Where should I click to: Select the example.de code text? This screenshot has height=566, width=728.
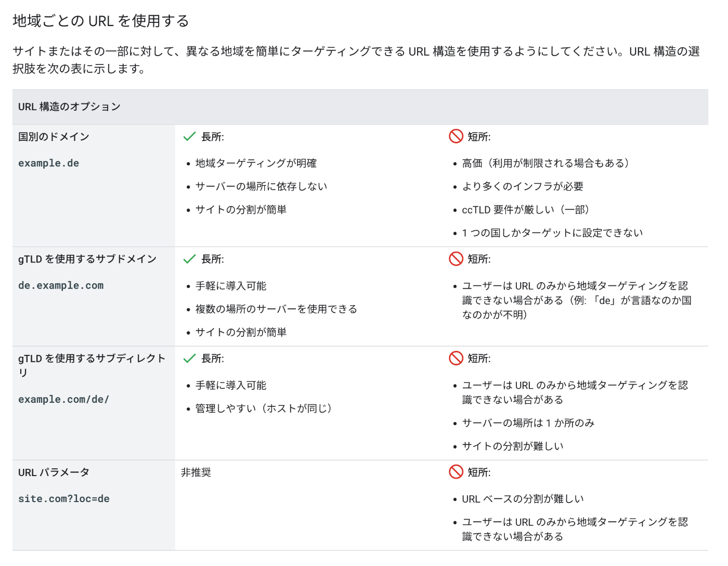pos(48,163)
